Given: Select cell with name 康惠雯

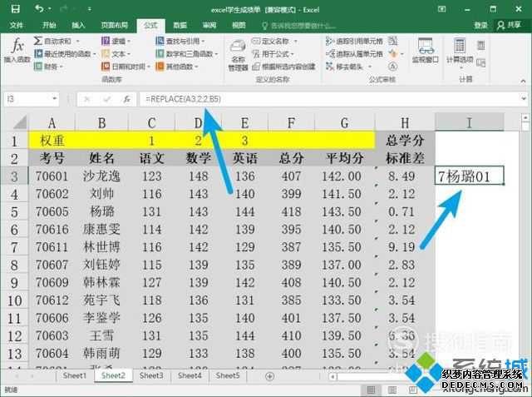Looking at the screenshot, I should click(x=101, y=229).
